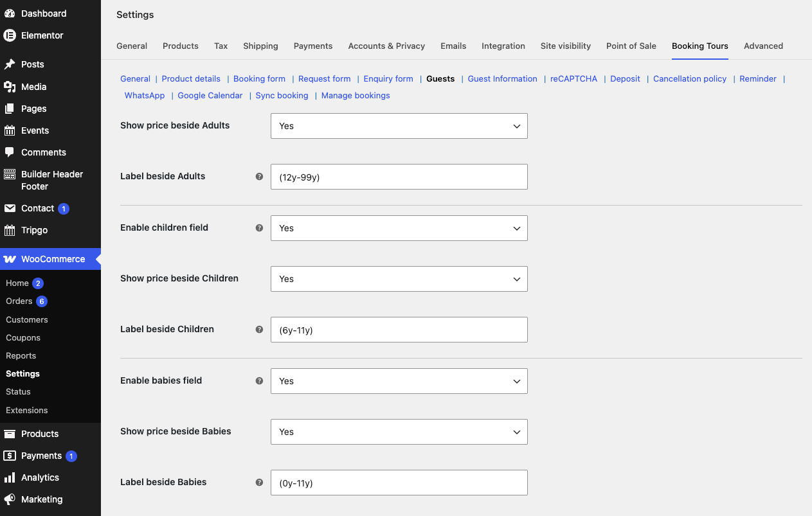
Task: Select the Booking Tours tab
Action: pos(700,46)
